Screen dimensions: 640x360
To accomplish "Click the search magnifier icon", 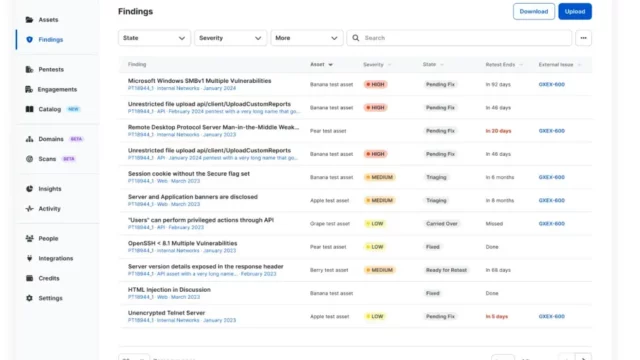I will click(x=356, y=38).
